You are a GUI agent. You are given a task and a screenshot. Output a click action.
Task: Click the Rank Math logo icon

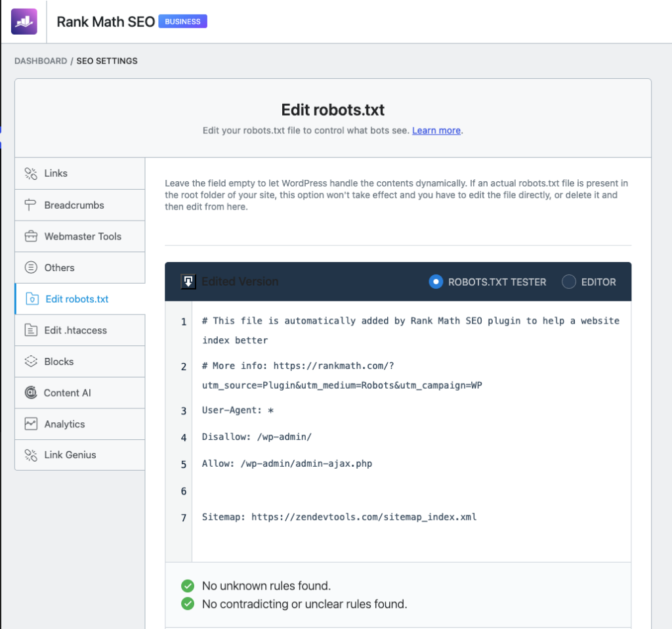[24, 22]
